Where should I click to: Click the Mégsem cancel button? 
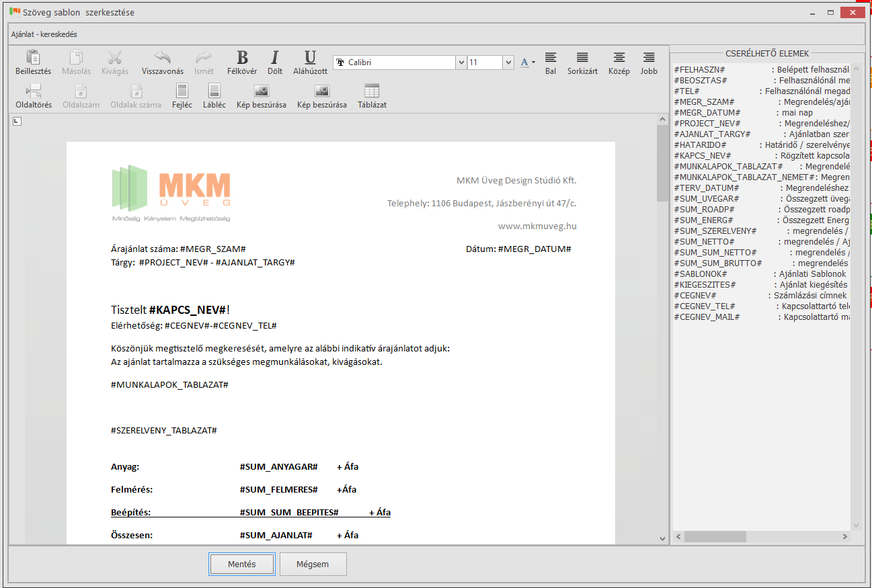(313, 564)
